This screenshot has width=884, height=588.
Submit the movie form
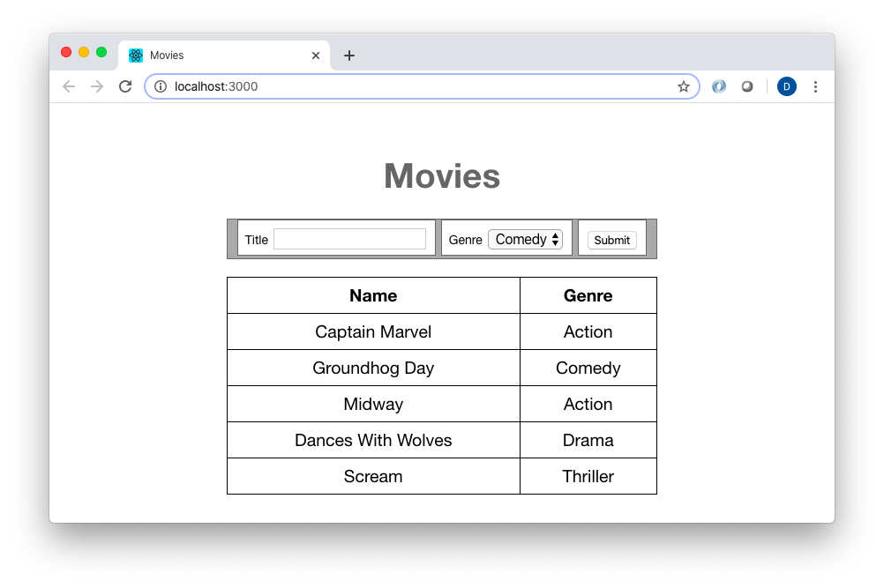[x=611, y=240]
